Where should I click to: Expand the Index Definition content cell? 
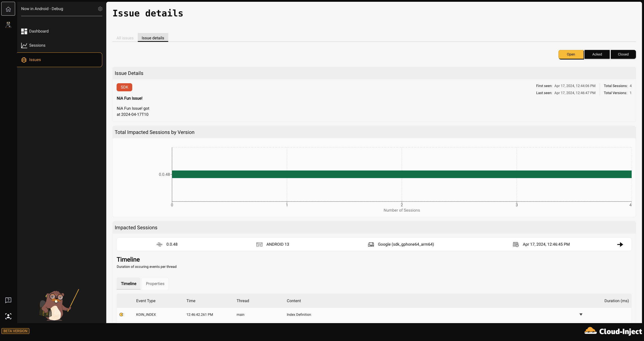(x=580, y=314)
